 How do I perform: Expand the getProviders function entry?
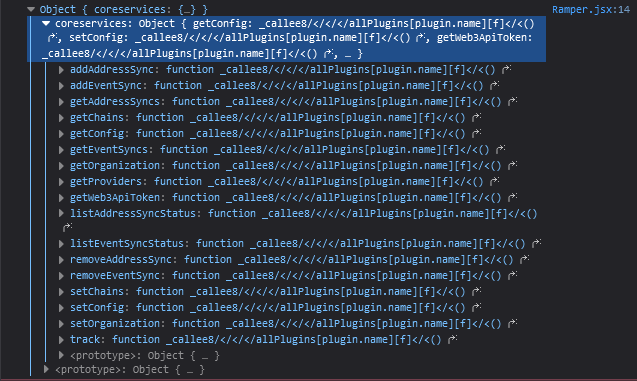click(61, 182)
